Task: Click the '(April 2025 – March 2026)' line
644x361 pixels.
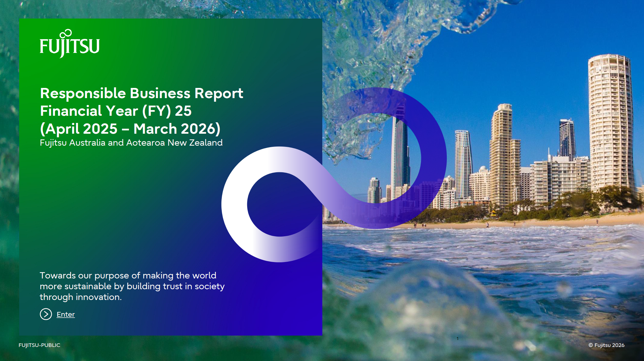Action: pos(130,129)
